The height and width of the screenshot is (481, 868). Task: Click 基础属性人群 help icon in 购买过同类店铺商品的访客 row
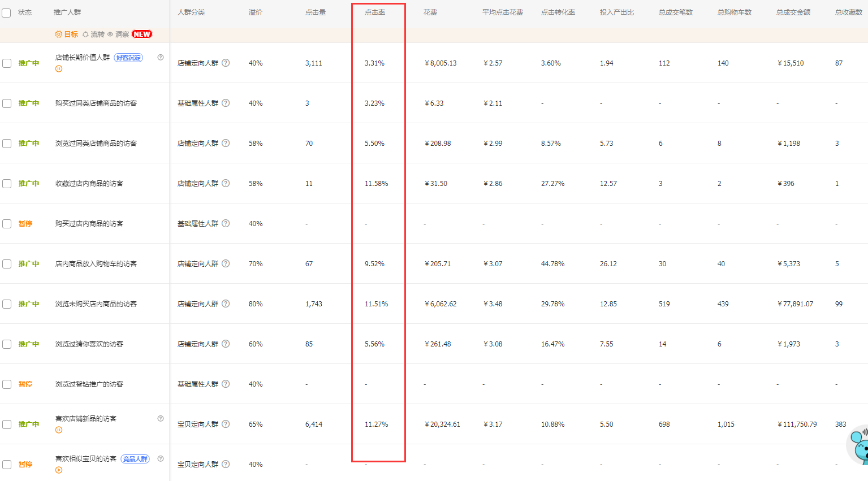click(x=226, y=103)
